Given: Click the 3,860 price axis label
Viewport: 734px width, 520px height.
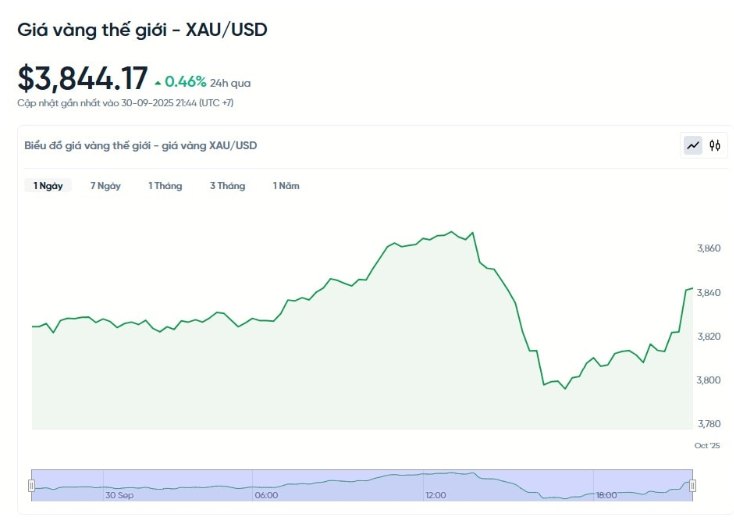Looking at the screenshot, I should [709, 248].
